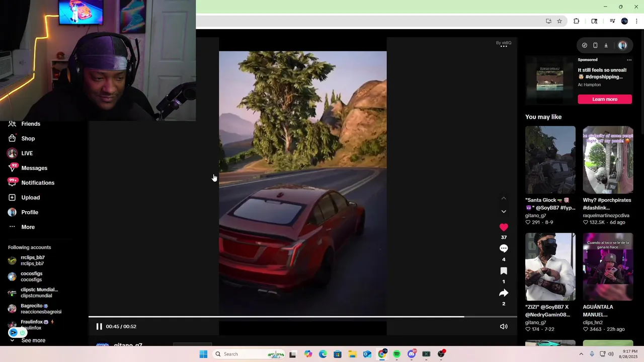Open OBS Studio from the taskbar

[x=441, y=354]
